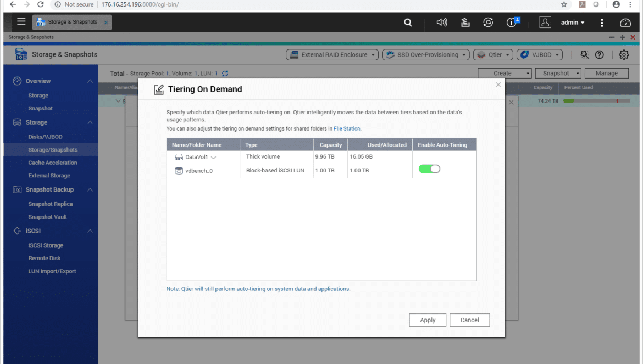Open the main hamburger menu
The image size is (643, 364).
pyautogui.click(x=21, y=21)
